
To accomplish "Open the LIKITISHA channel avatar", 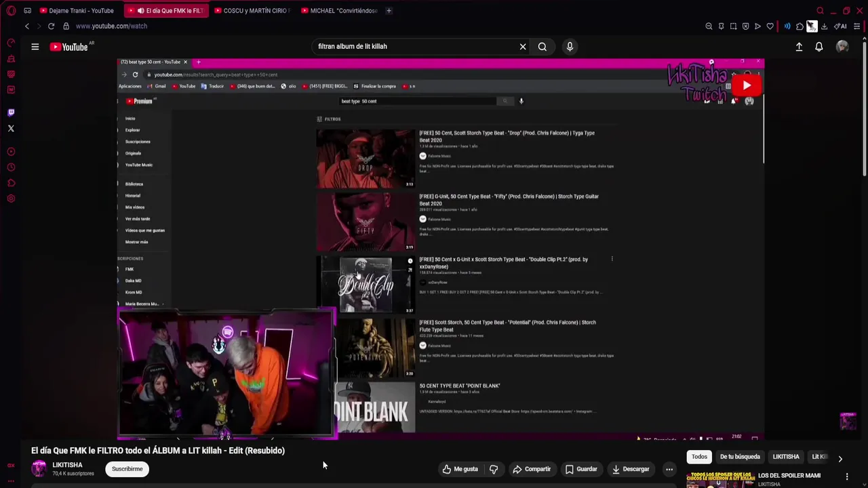I will (x=39, y=468).
